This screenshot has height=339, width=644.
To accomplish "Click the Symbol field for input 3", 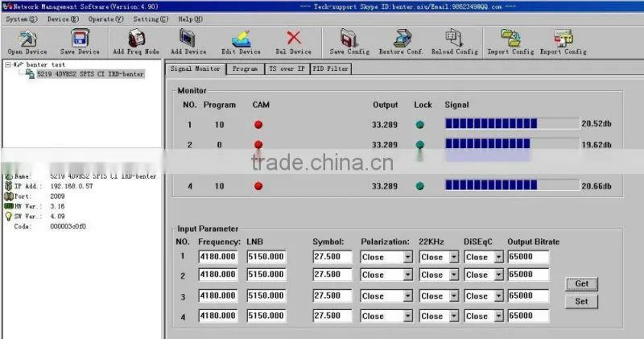I will [x=332, y=296].
